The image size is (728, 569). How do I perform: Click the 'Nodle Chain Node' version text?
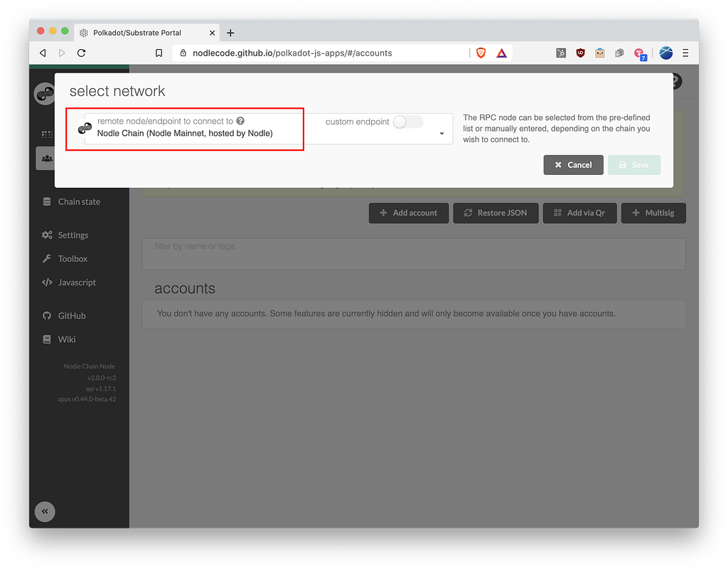pos(89,366)
